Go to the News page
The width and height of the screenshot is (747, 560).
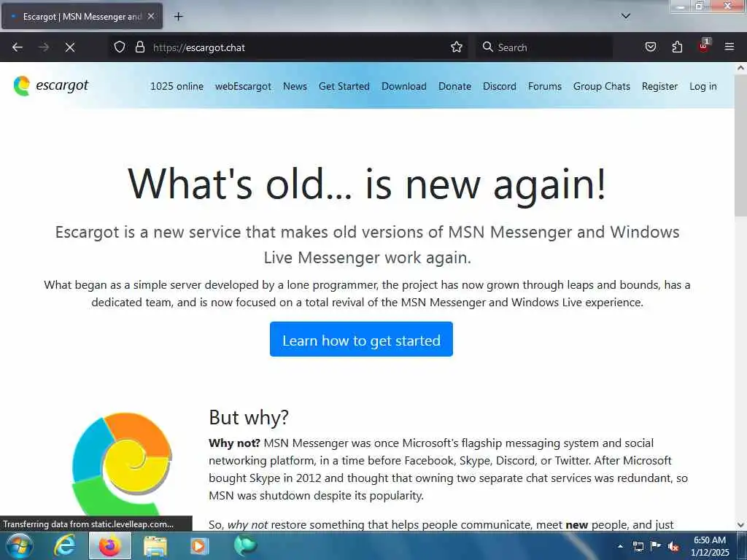(295, 86)
